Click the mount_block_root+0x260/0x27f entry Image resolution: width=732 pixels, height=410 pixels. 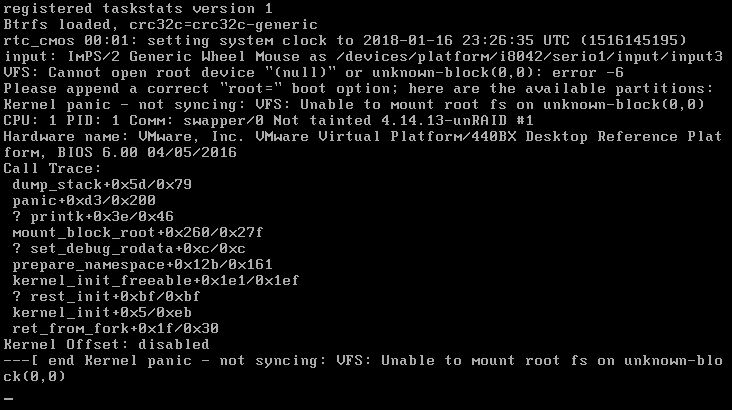pyautogui.click(x=138, y=232)
